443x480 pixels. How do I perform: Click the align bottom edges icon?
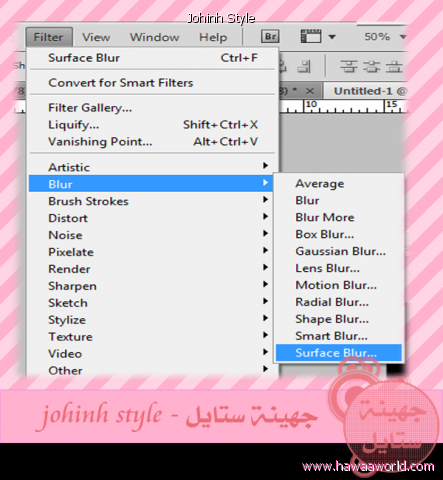pos(394,66)
